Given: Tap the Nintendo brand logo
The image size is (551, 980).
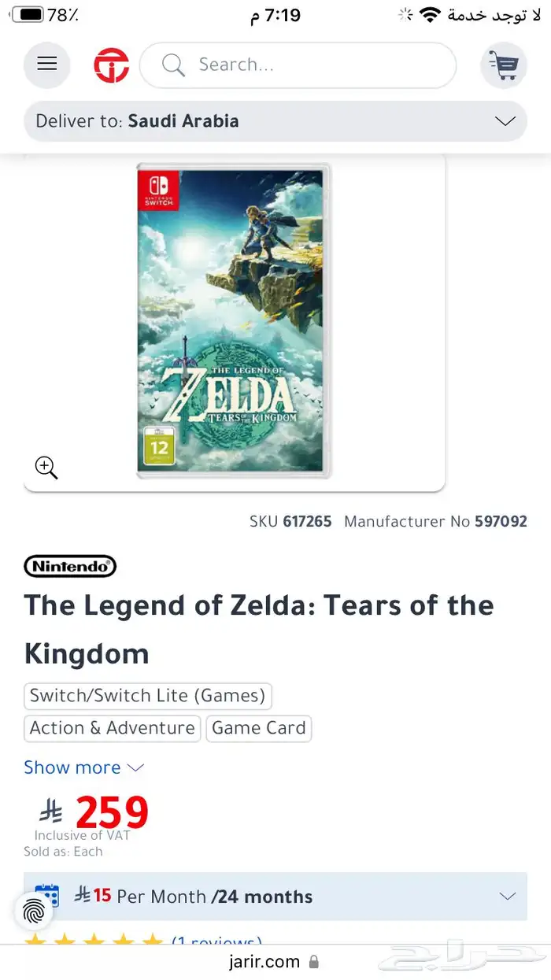Looking at the screenshot, I should click(70, 566).
